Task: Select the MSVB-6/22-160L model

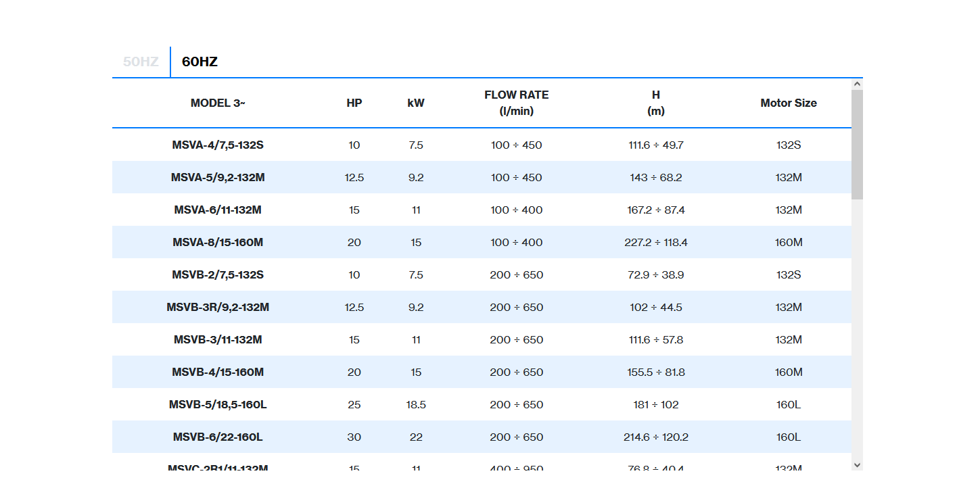Action: click(218, 437)
